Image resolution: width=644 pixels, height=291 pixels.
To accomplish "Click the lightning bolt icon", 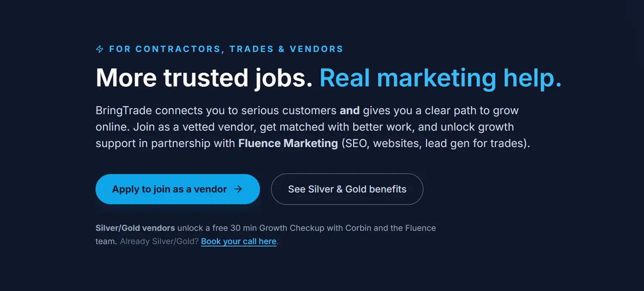I will [x=100, y=49].
